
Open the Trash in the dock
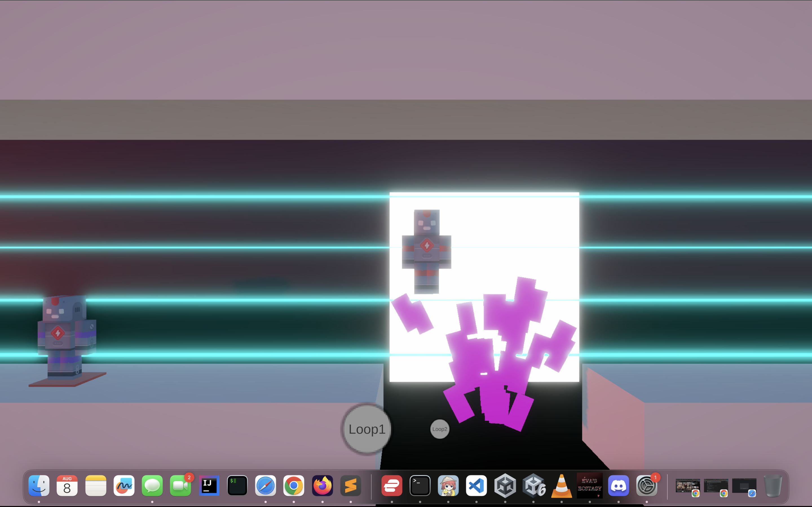pyautogui.click(x=773, y=486)
